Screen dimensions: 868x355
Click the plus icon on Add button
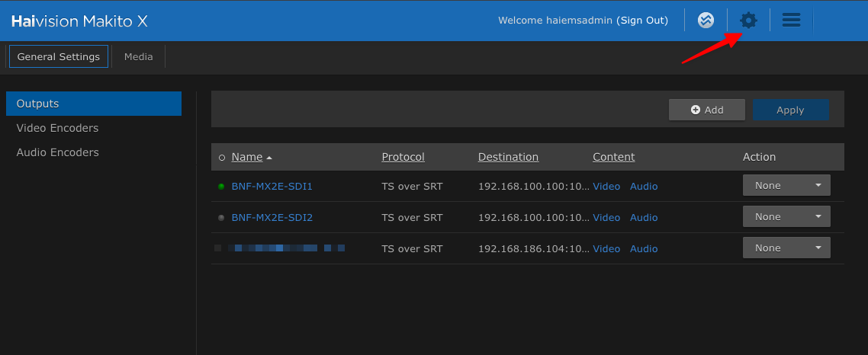point(696,110)
